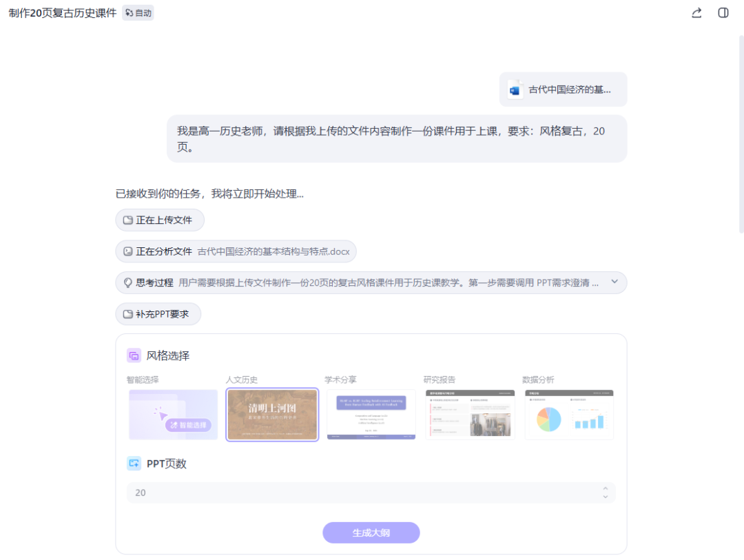Click the 风格选择 section icon

coord(134,355)
